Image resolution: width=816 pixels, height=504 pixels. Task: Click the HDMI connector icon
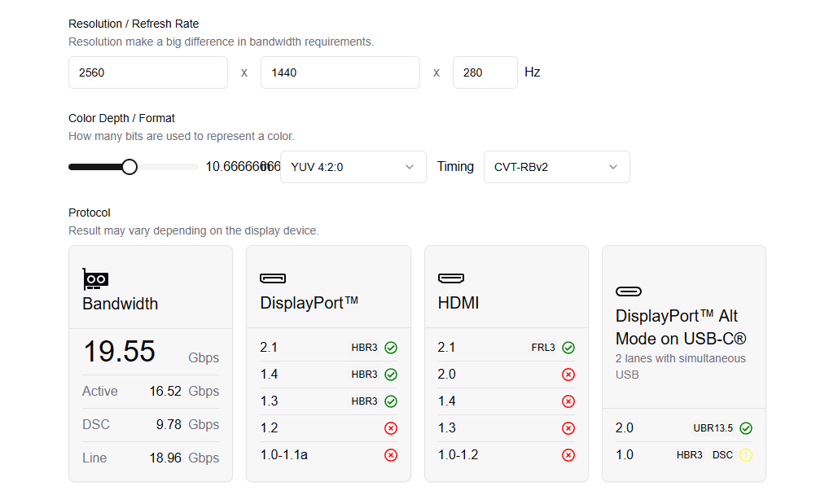(450, 278)
